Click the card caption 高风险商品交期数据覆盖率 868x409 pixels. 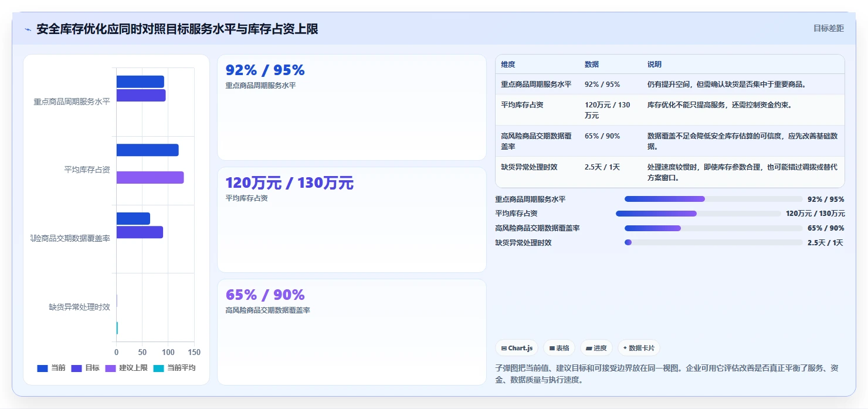tap(268, 310)
